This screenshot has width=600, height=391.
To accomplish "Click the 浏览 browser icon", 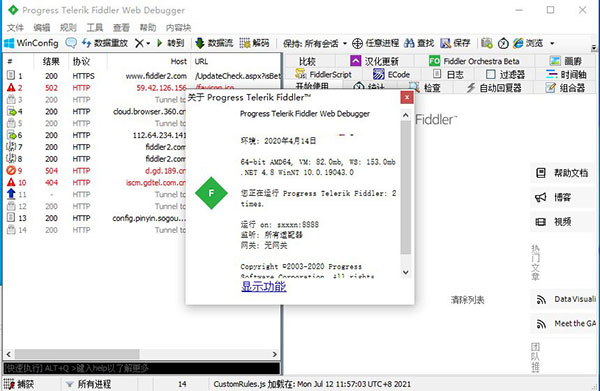I will [x=518, y=43].
